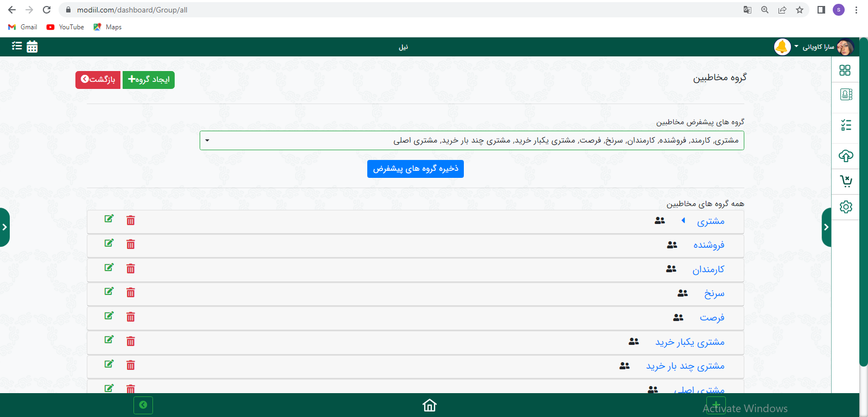Click the red بازگشت back button
868x417 pixels.
coord(98,80)
